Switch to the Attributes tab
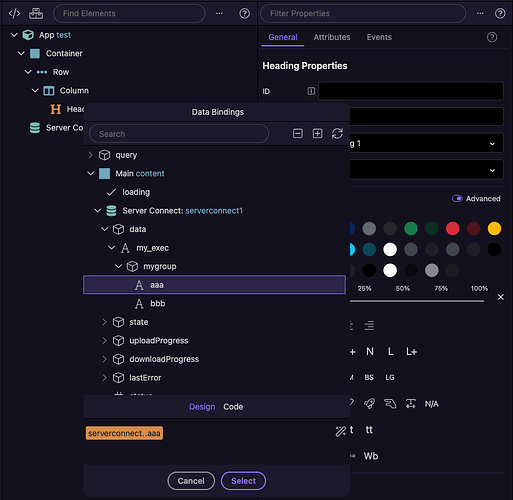The image size is (513, 500). click(332, 37)
